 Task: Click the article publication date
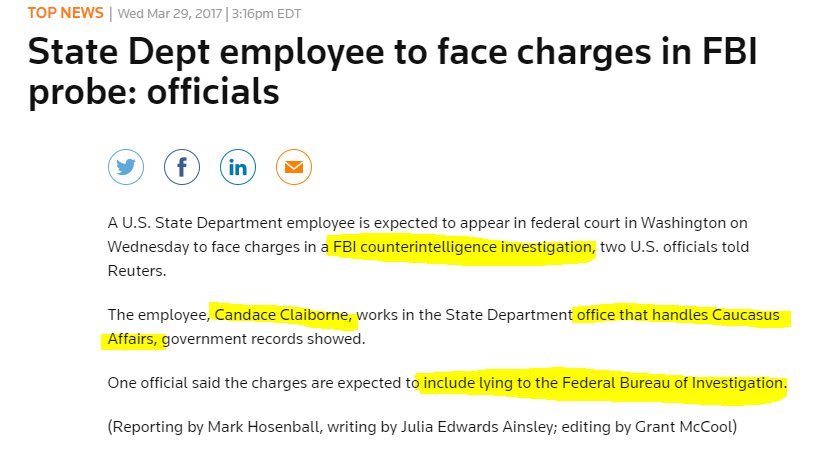(x=170, y=13)
